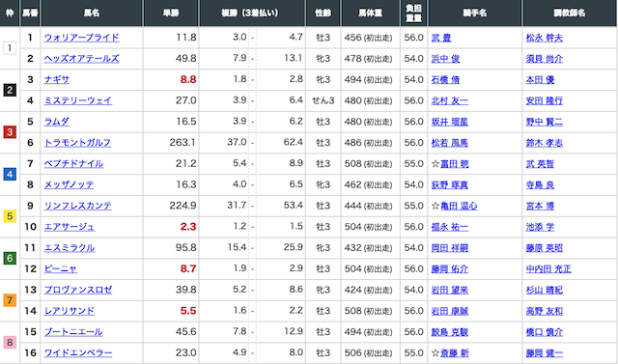
Task: Open horse link プロヴァンスロゼ
Action: (78, 290)
